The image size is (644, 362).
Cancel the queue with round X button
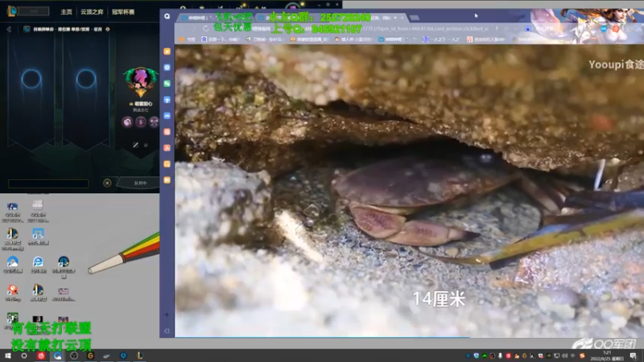click(107, 183)
